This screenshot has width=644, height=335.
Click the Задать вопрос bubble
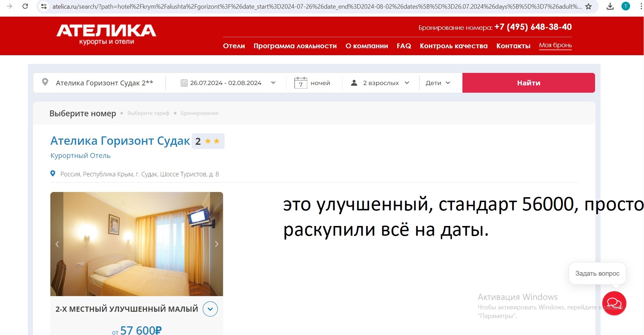597,274
